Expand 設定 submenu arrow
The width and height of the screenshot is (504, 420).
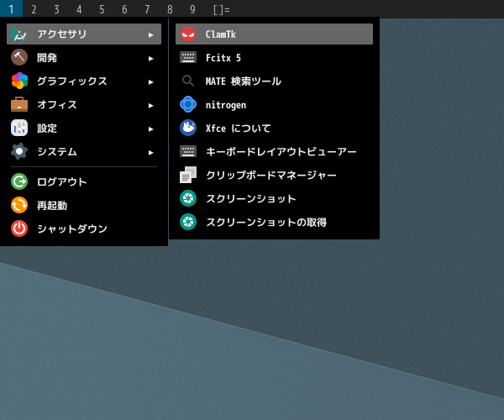150,129
